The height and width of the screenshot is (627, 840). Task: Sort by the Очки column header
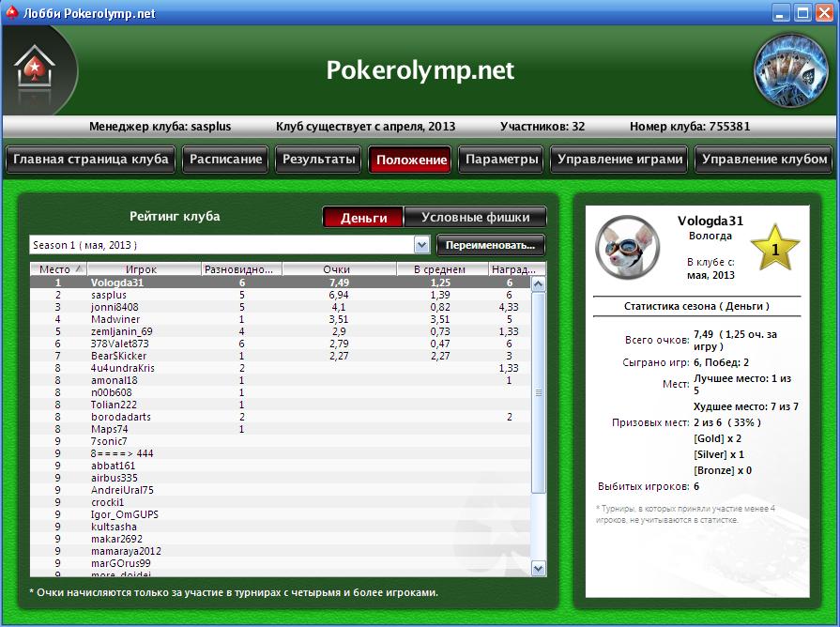click(339, 269)
